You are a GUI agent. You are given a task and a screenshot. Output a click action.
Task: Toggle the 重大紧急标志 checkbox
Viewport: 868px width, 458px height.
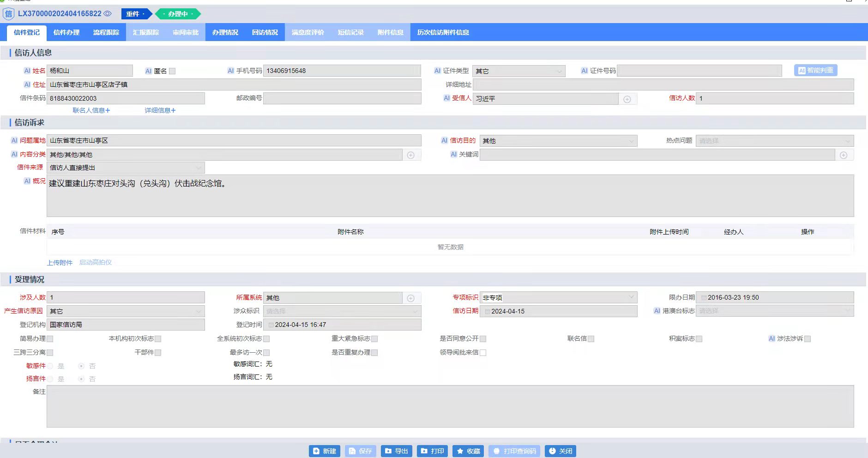click(x=374, y=339)
